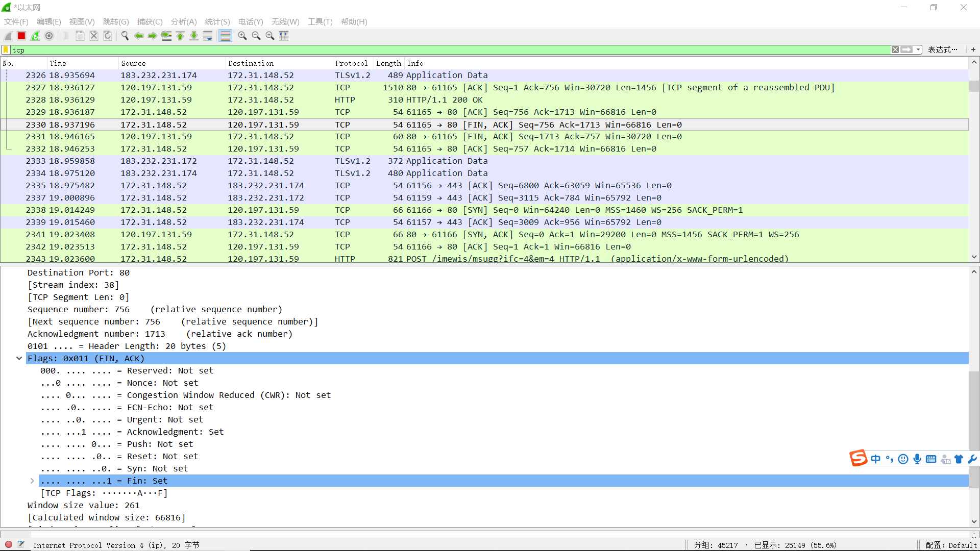The image size is (980, 551).
Task: Close the capture file icon
Action: tap(94, 36)
